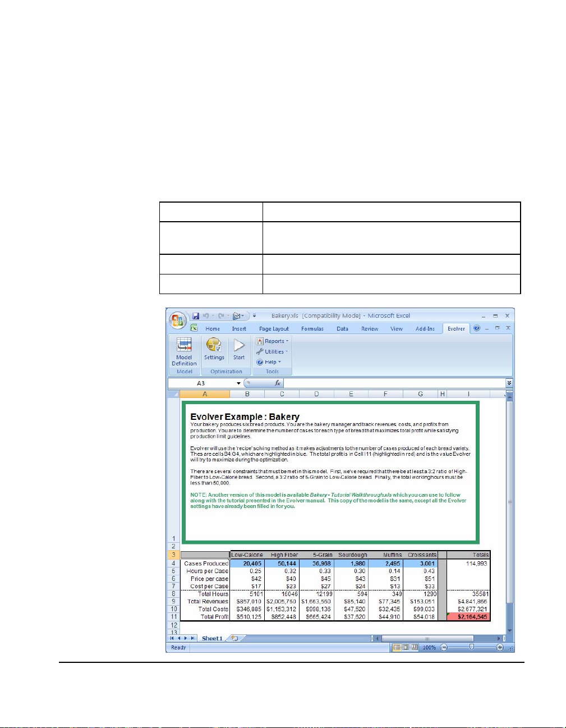Redo the last undone action
The height and width of the screenshot is (728, 566).
click(x=222, y=316)
